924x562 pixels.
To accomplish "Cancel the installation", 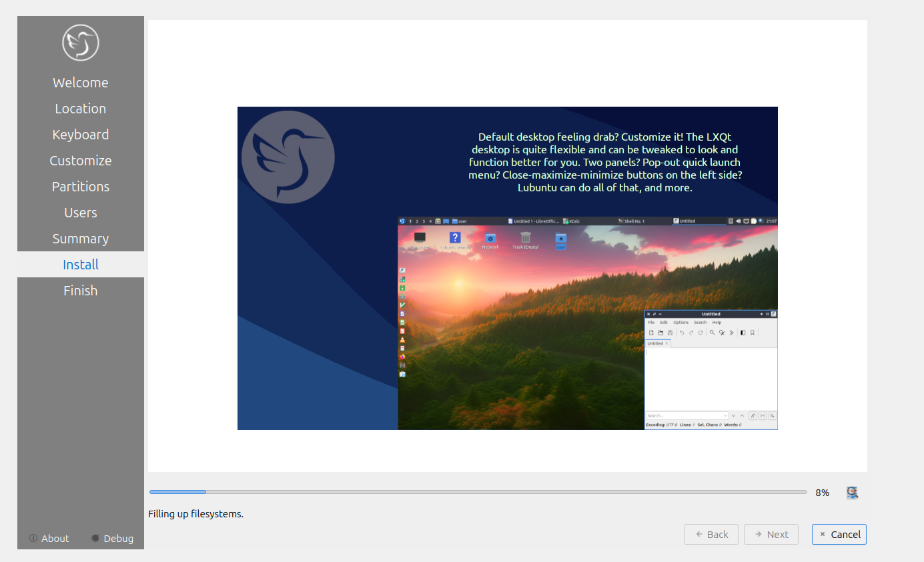I will tap(839, 534).
